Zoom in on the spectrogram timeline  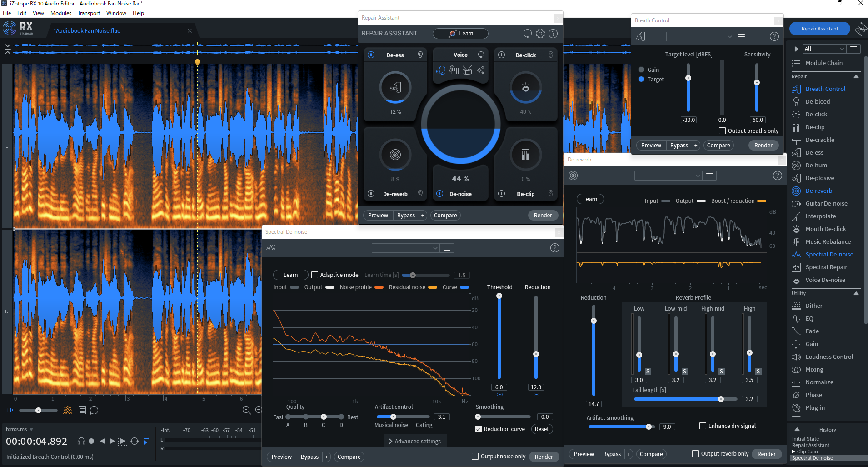pos(247,410)
